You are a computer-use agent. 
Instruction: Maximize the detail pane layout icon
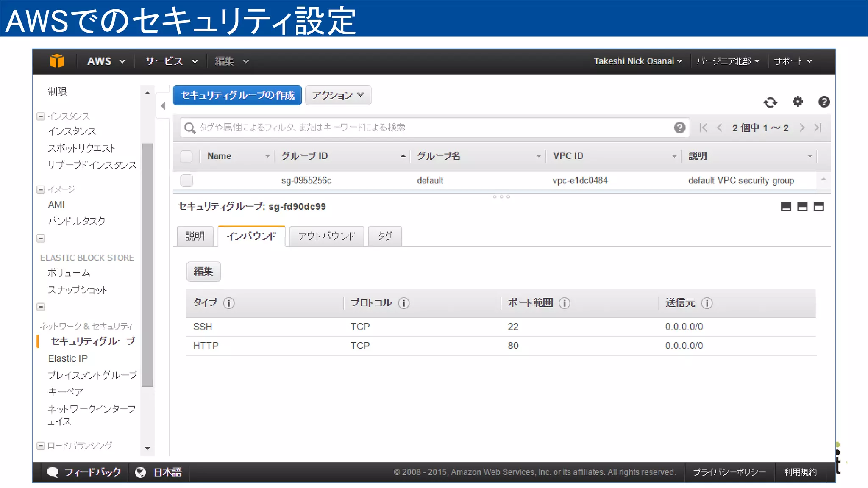(818, 207)
